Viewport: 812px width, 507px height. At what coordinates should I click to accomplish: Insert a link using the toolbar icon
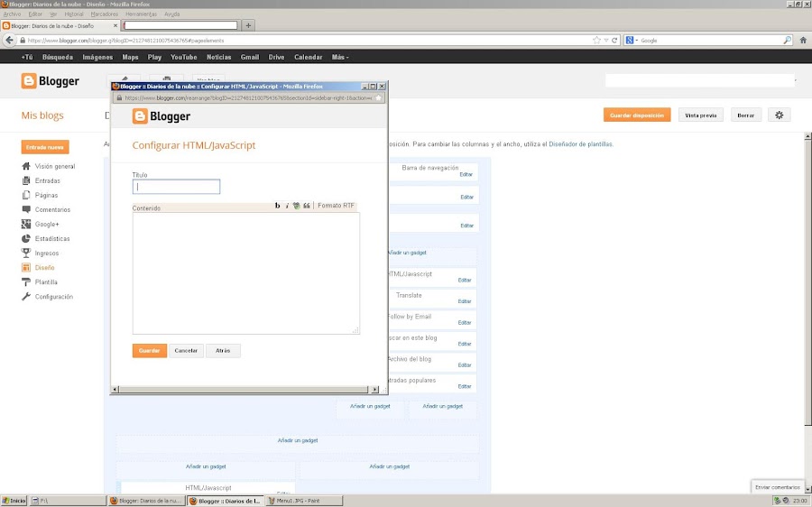pos(296,206)
